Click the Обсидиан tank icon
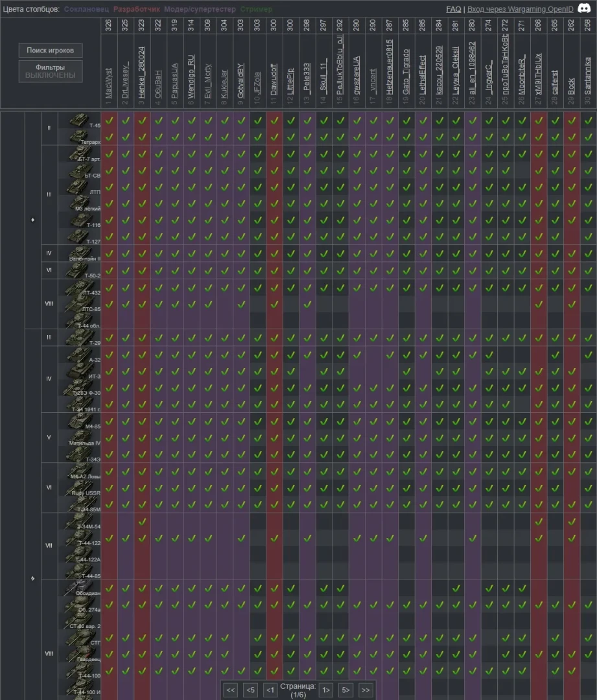Screen dimensions: 597x700 click(x=79, y=588)
